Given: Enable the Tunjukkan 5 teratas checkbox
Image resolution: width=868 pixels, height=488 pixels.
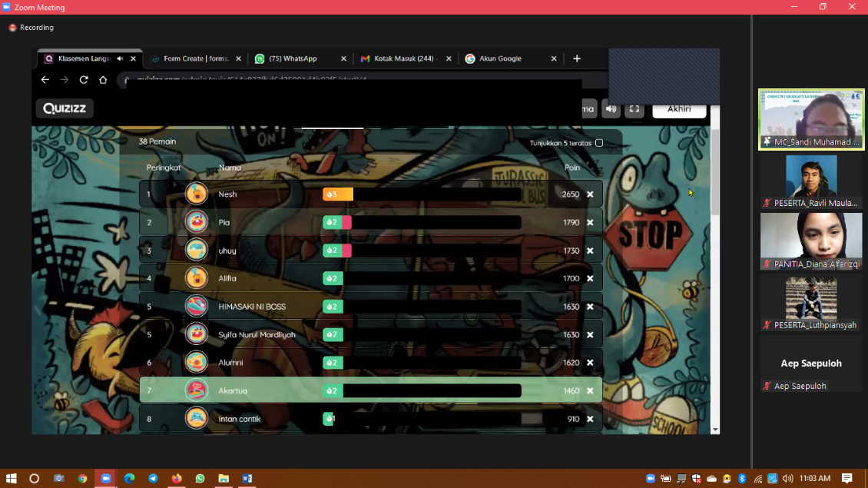Looking at the screenshot, I should tap(599, 143).
